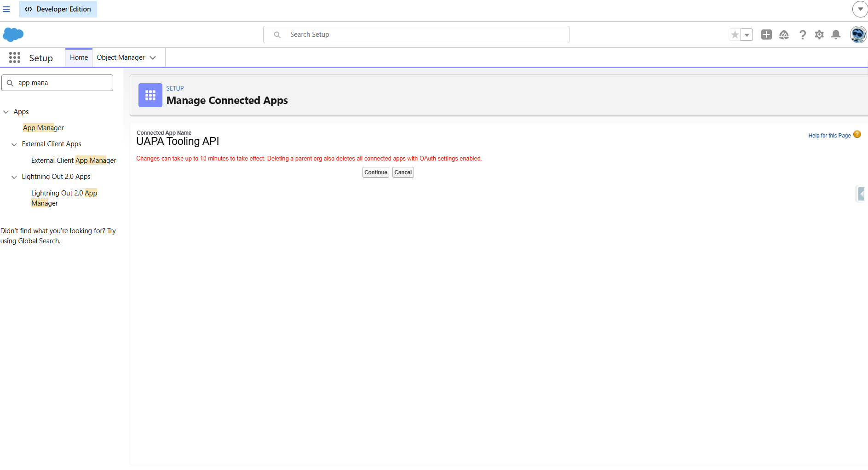Screen dimensions: 868x470
Task: Click the External Client Apps label
Action: pos(52,144)
